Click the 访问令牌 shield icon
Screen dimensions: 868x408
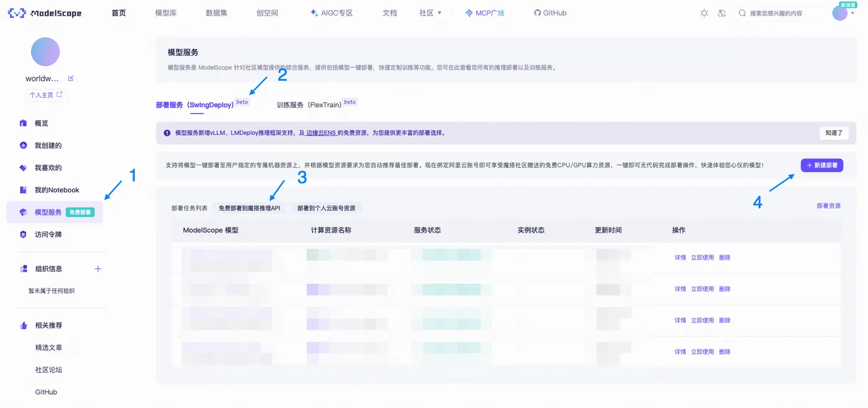tap(24, 234)
